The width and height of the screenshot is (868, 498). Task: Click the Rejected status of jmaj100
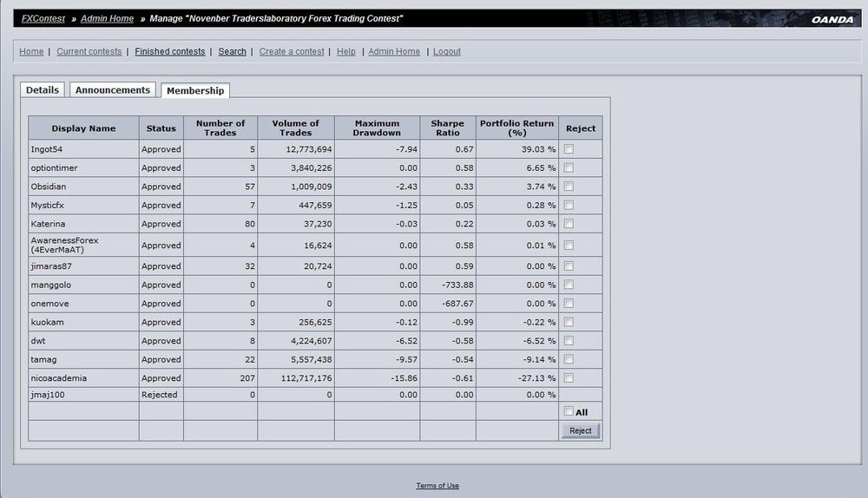coord(160,395)
